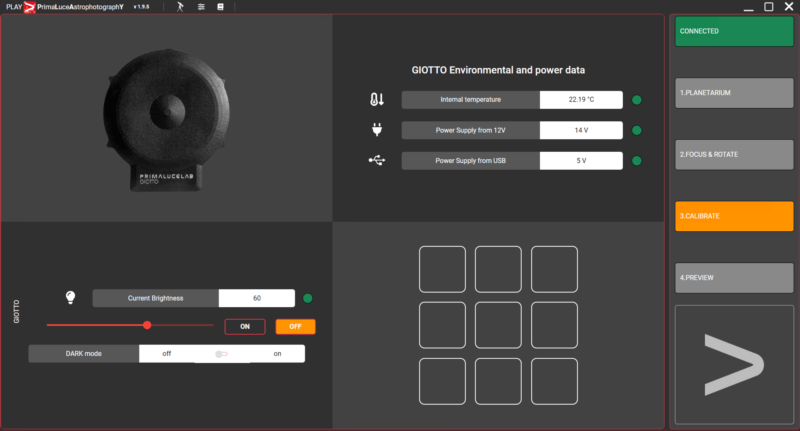Click the USB supply value 5 V
The image size is (800, 431).
click(581, 161)
